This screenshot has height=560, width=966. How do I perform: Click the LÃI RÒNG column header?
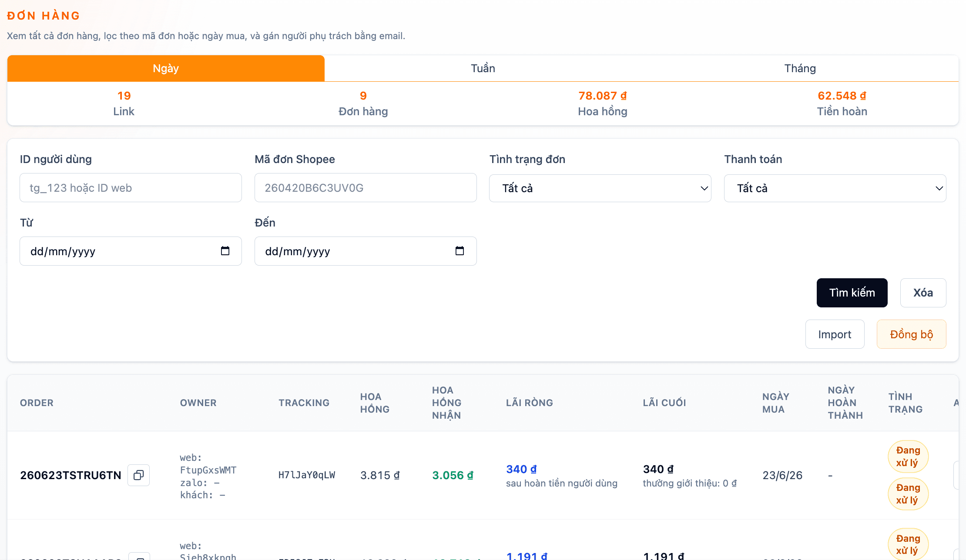click(x=530, y=403)
